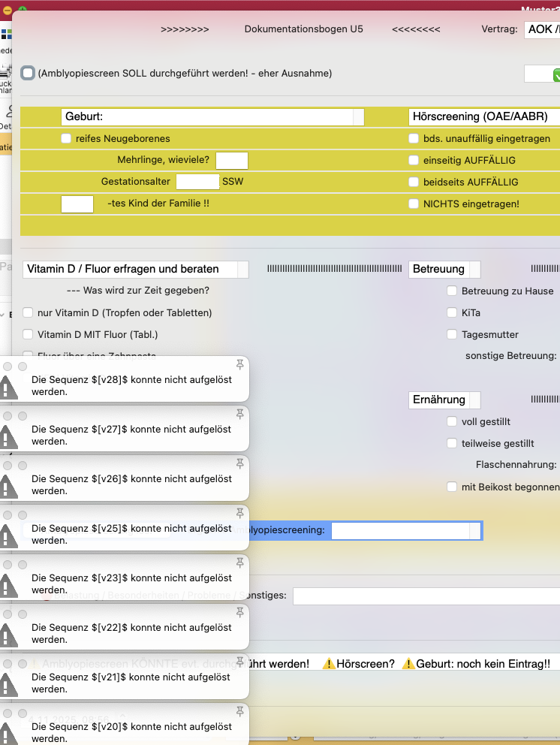Enable the Amblyopiescreen SOLL durchgeführt checkbox
Viewport: 560px width, 745px height.
point(28,73)
